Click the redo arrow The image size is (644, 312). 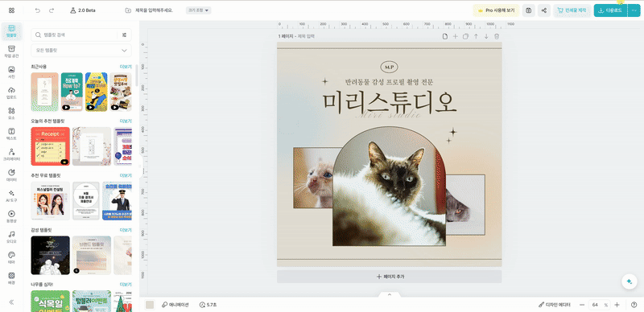click(52, 10)
